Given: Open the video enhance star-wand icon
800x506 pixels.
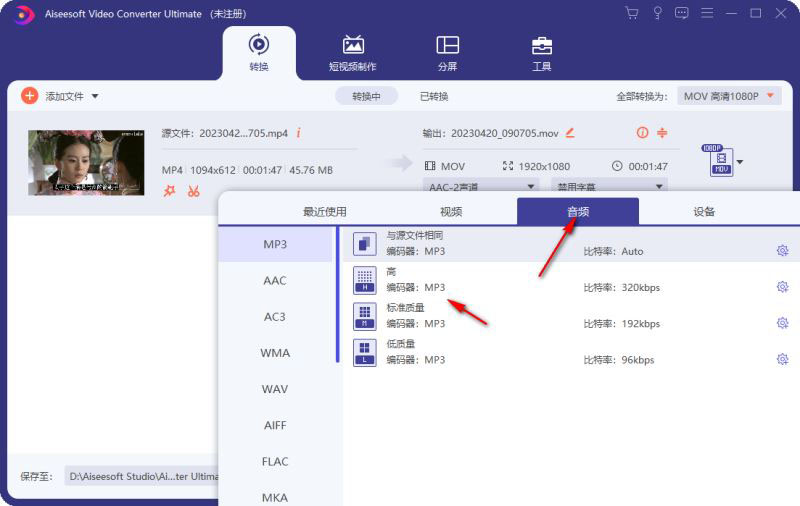Looking at the screenshot, I should click(169, 191).
